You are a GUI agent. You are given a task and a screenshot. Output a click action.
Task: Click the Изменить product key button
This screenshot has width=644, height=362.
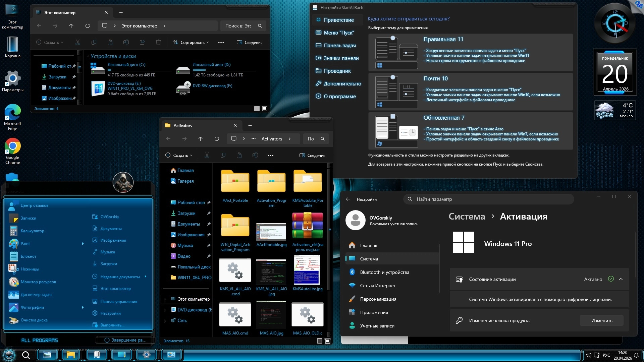point(601,320)
